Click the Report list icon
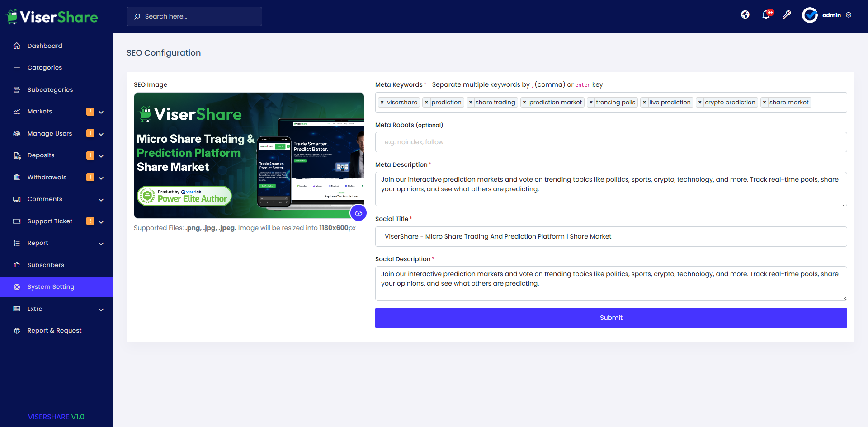The height and width of the screenshot is (427, 868). point(17,243)
